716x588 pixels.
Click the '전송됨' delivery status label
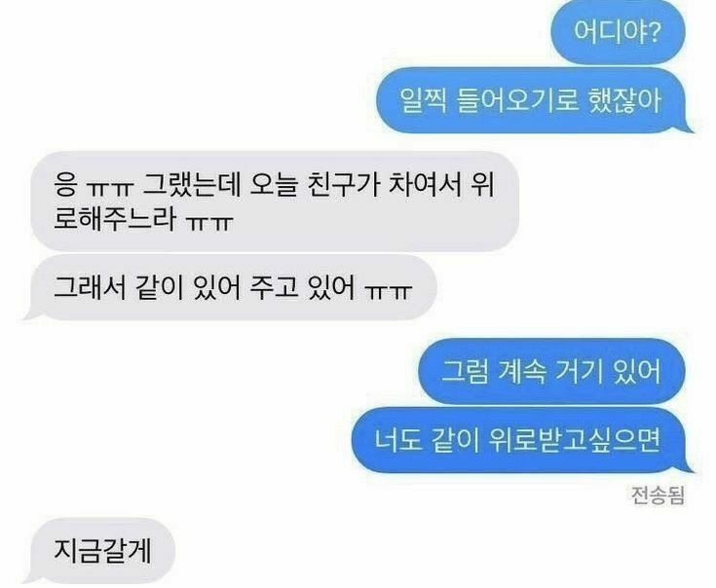click(659, 495)
